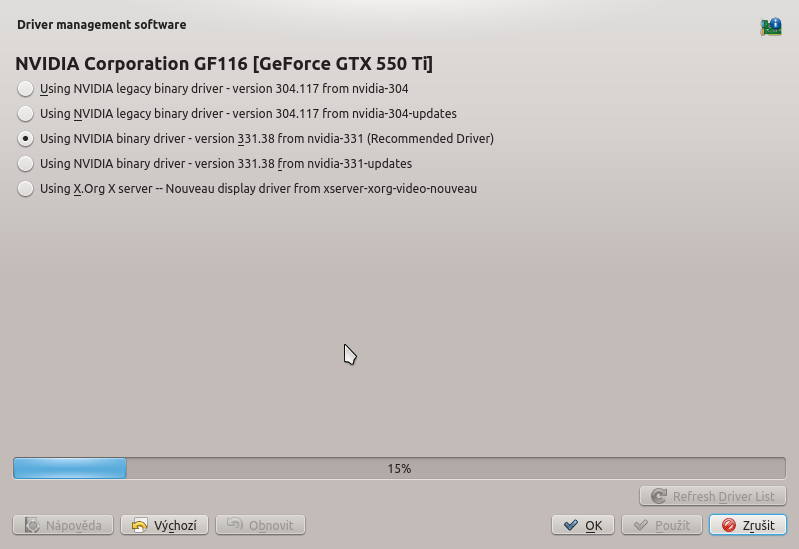799x549 pixels.
Task: Click Refresh Driver List button
Action: click(712, 496)
